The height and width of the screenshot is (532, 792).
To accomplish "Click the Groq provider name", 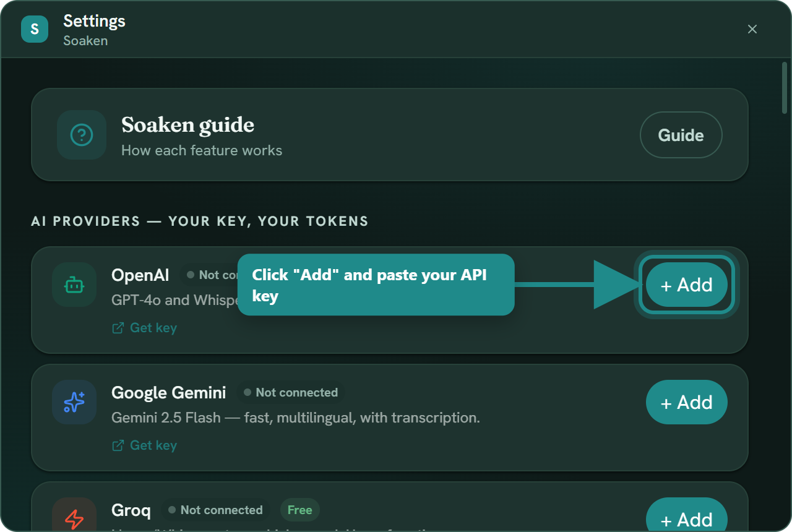I will (x=131, y=510).
